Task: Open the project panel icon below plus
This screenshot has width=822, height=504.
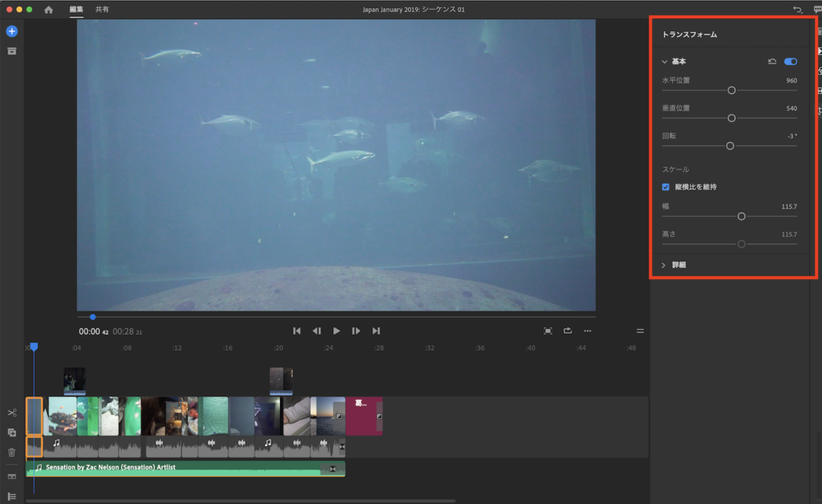Action: point(12,51)
